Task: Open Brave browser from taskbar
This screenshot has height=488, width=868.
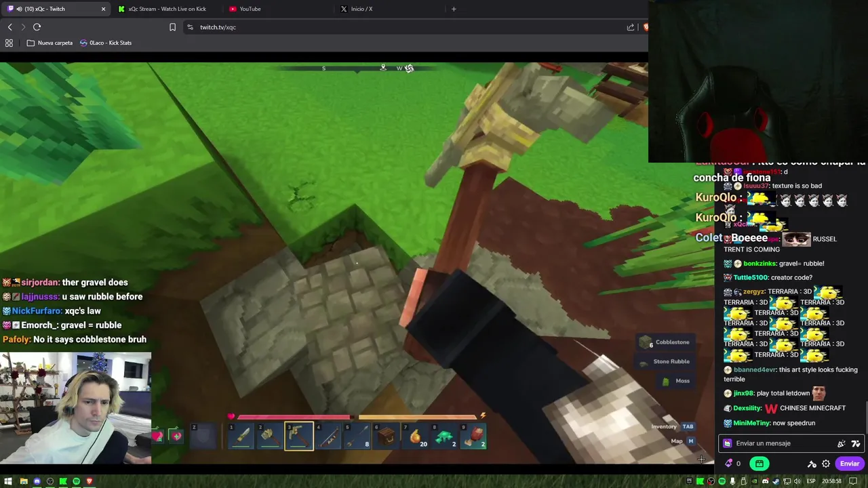Action: click(89, 481)
